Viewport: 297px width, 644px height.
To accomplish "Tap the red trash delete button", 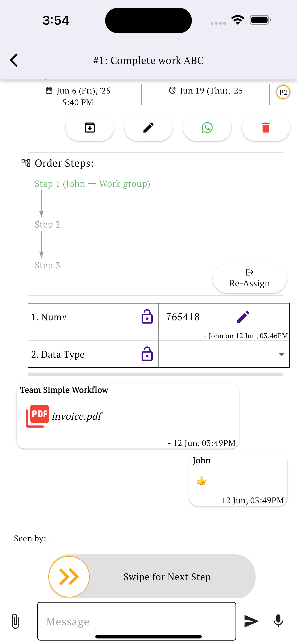I will (x=266, y=128).
